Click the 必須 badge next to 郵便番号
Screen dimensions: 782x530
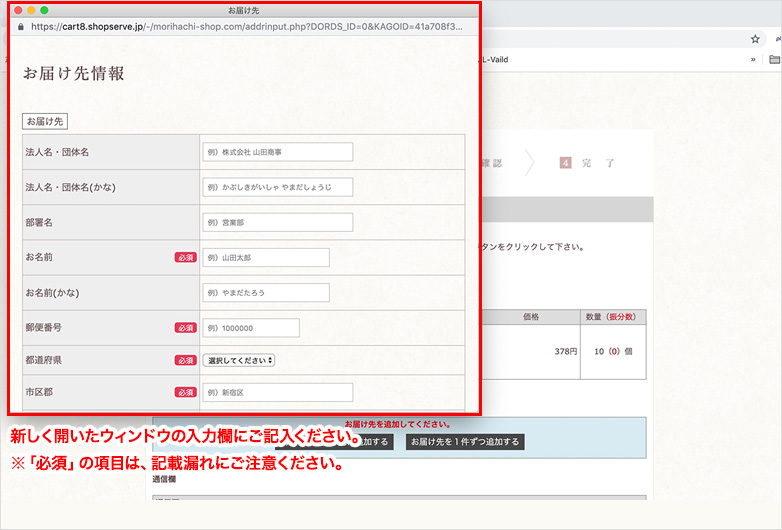point(186,328)
